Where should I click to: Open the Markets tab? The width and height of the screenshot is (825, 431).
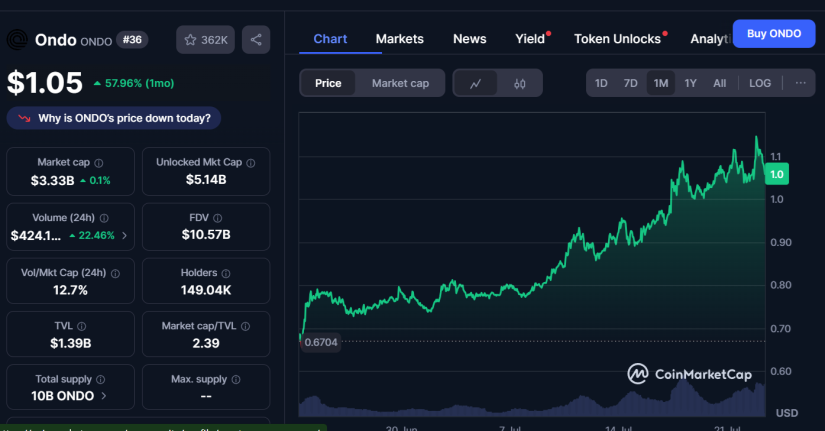[399, 39]
